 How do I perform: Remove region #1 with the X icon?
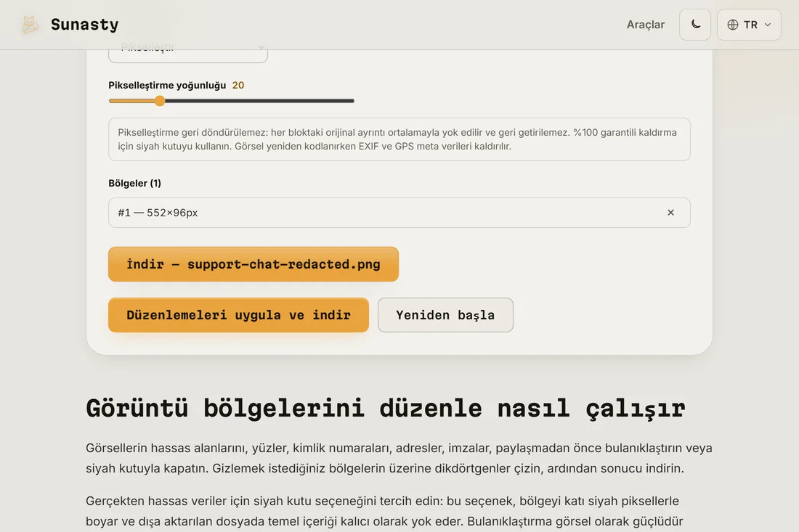(670, 212)
